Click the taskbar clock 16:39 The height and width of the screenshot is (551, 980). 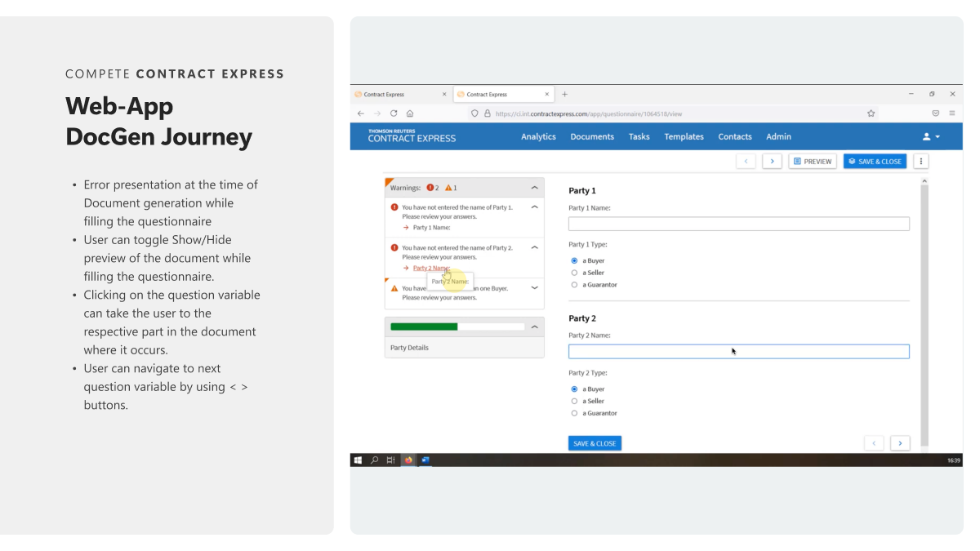pos(953,460)
